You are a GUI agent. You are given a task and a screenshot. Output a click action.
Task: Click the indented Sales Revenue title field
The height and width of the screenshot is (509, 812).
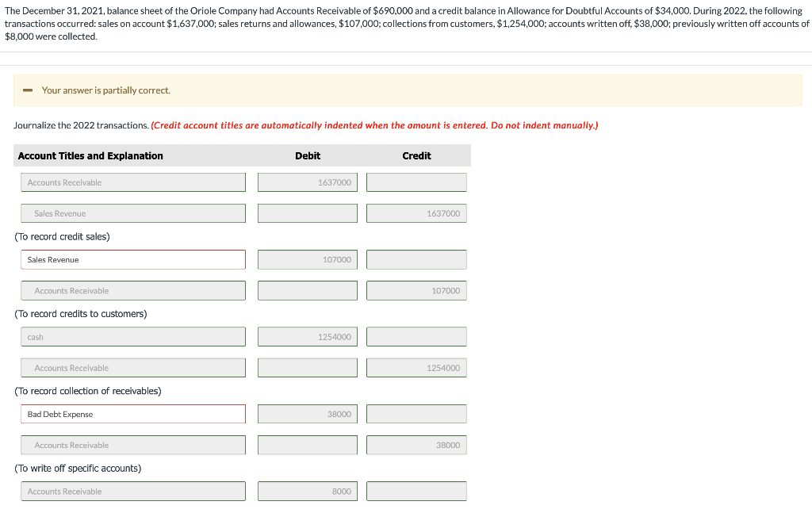click(x=133, y=213)
